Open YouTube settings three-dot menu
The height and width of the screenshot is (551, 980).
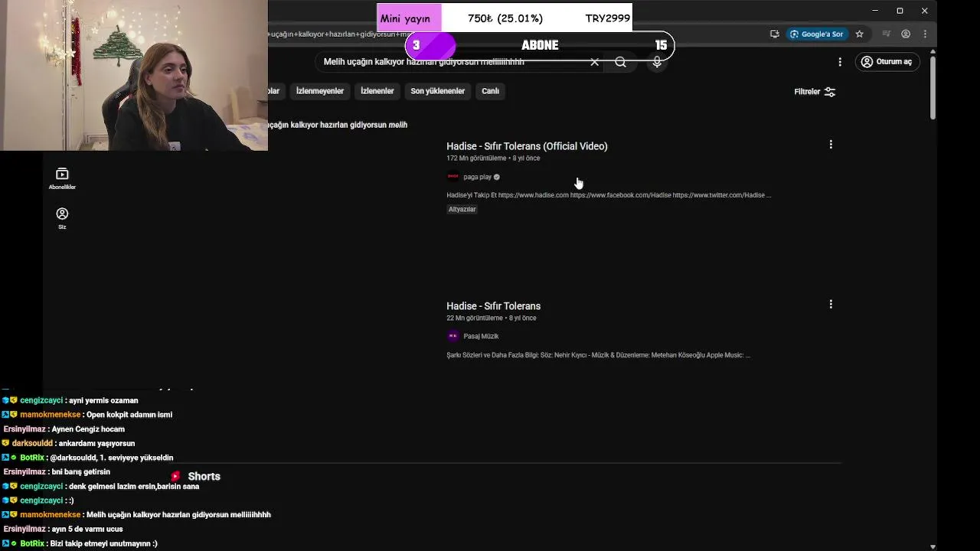840,62
